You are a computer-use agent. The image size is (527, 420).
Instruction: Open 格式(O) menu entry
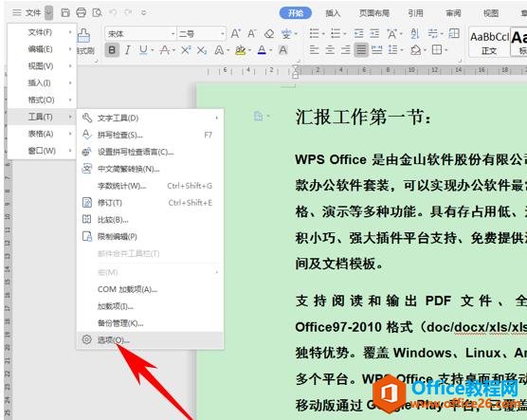42,100
